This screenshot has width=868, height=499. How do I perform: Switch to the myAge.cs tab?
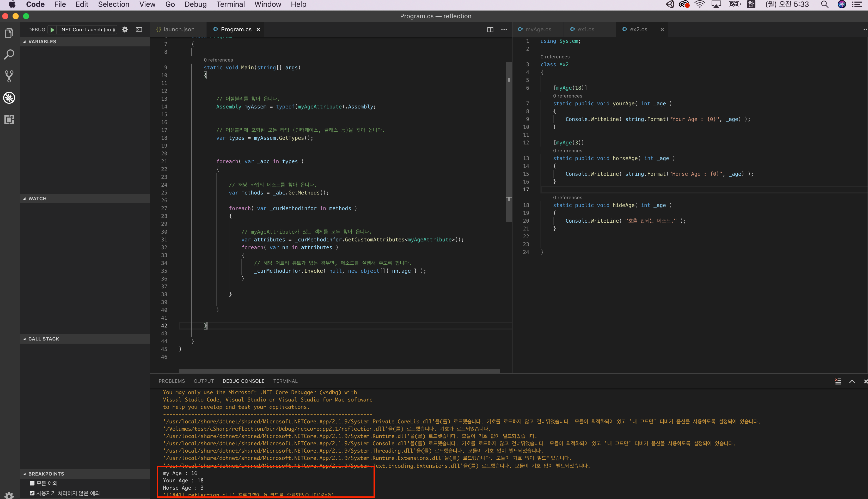[538, 29]
